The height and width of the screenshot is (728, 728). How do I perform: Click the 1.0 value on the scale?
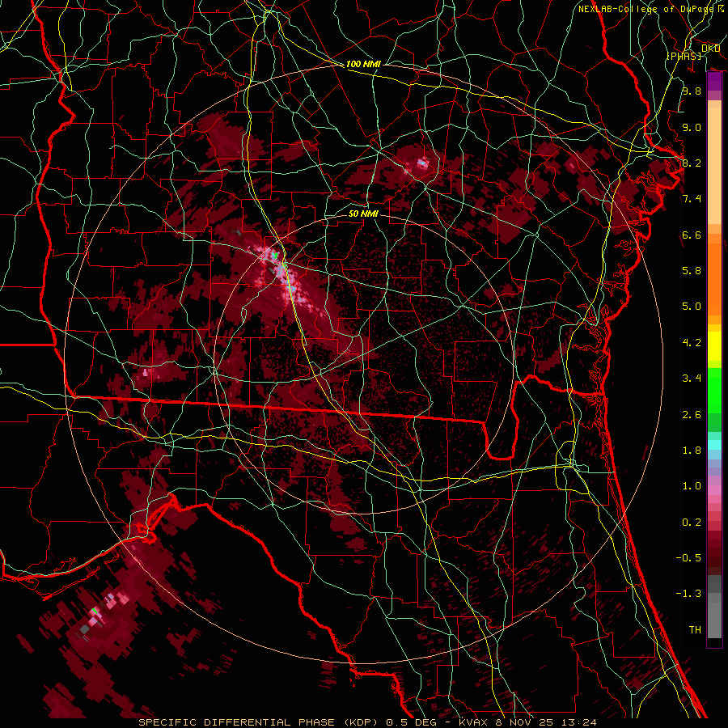tap(692, 486)
